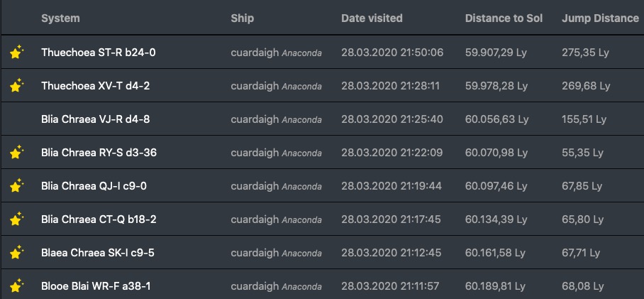This screenshot has height=299, width=644.
Task: Click star icon for Thuechoea ST-R b24-0
Action: [x=16, y=52]
